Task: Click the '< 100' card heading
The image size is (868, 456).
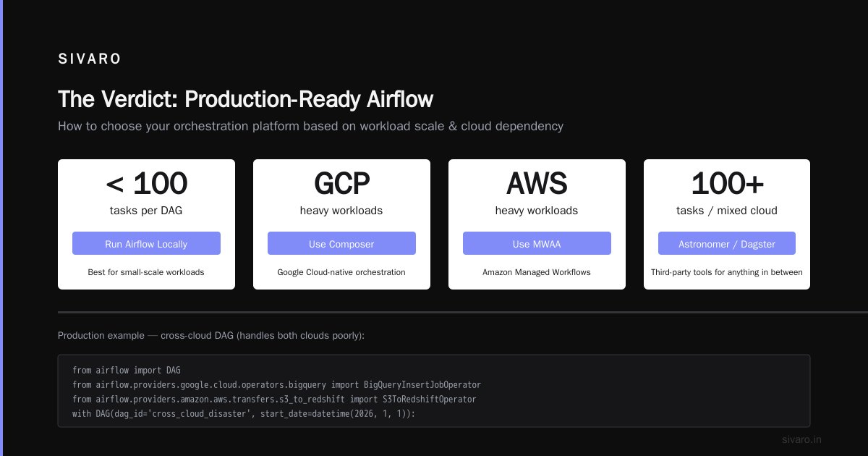Action: pyautogui.click(x=146, y=184)
